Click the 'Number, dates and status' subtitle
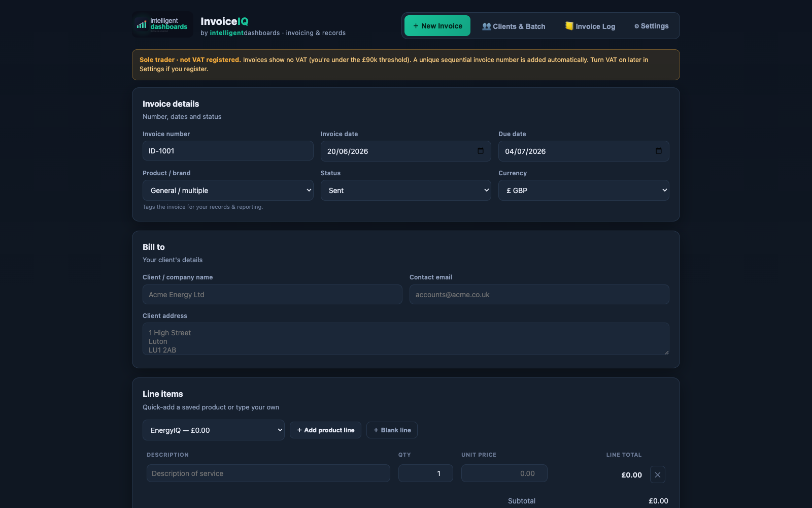This screenshot has height=508, width=812. click(x=182, y=117)
